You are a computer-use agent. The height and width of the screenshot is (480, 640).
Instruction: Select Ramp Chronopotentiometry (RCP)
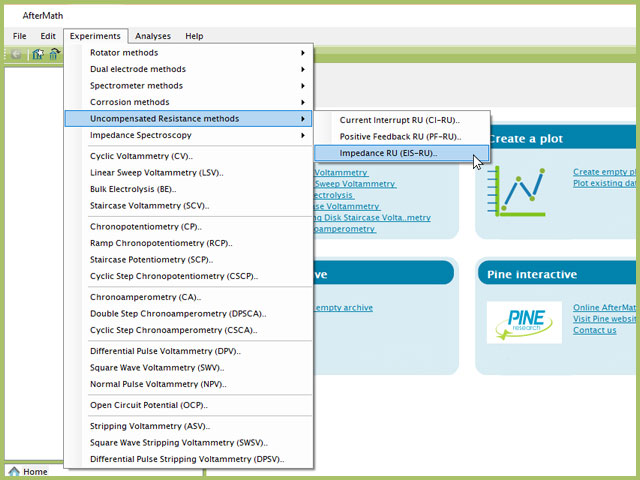pos(189,243)
